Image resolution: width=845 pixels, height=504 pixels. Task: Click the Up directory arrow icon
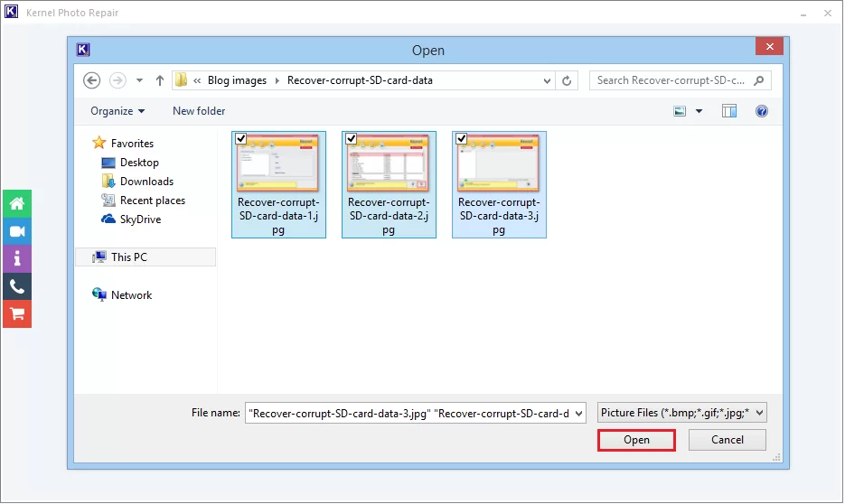click(x=160, y=80)
